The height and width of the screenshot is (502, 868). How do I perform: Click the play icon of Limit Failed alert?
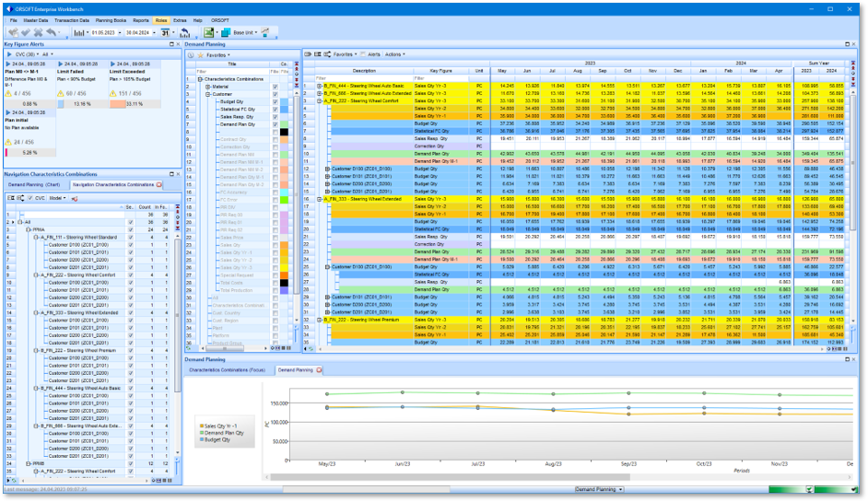(x=60, y=64)
